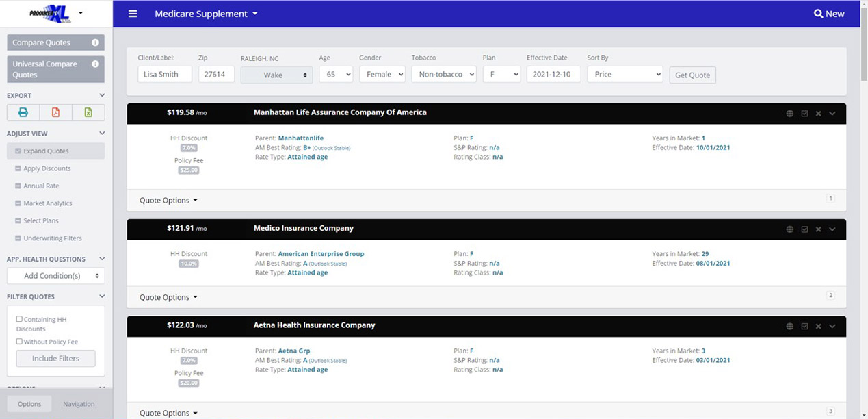This screenshot has height=419, width=868.
Task: Collapse Medico Insurance card with chevron
Action: [832, 229]
